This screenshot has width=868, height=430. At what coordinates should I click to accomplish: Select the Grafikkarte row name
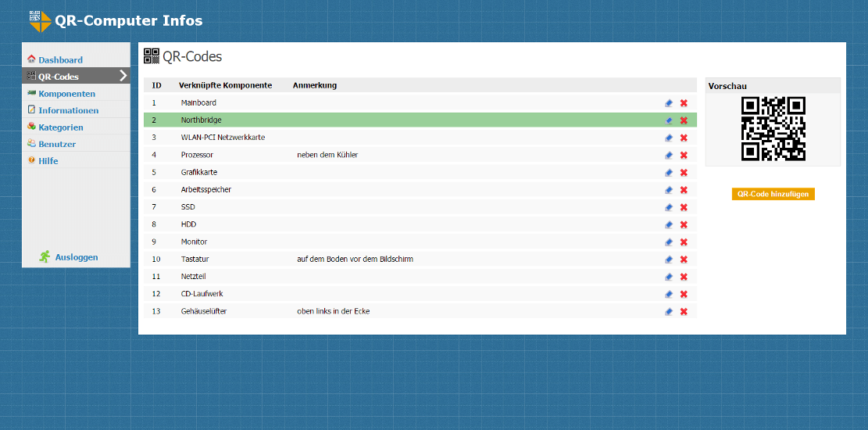pyautogui.click(x=198, y=172)
